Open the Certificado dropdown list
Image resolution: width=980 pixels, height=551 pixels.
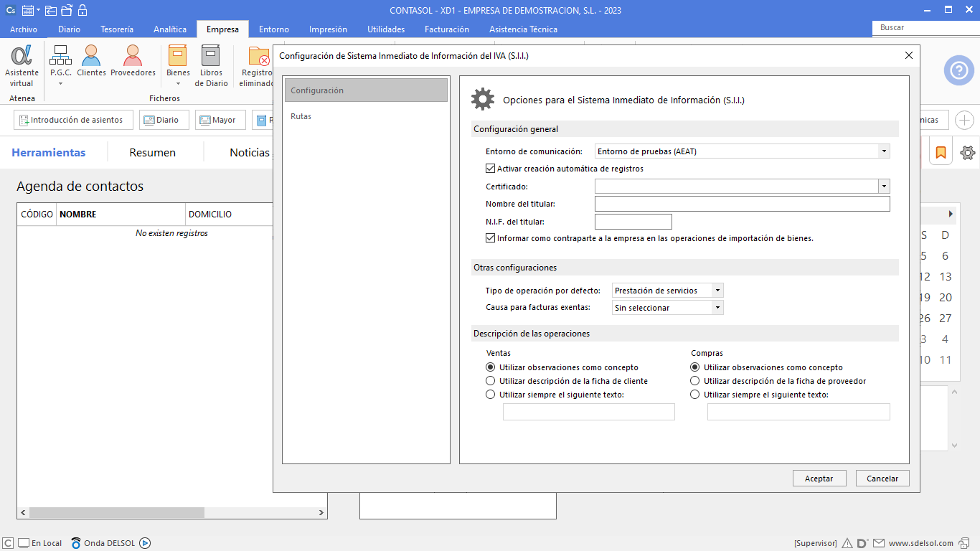[x=884, y=187]
